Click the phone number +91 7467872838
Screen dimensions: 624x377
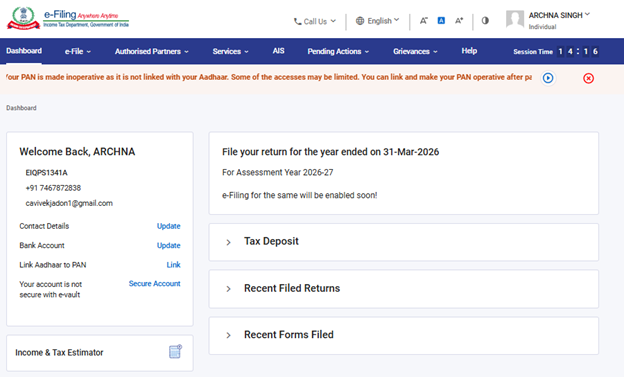click(x=53, y=188)
